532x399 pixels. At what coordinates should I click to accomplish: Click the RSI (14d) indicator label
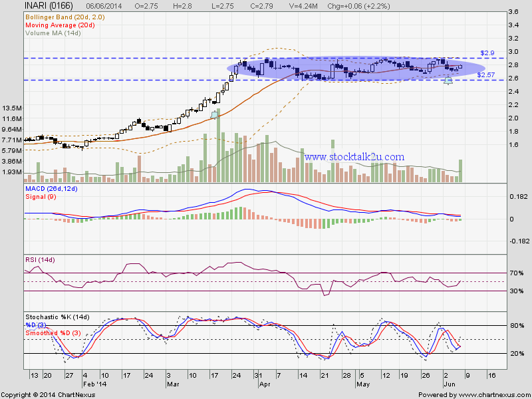[40, 260]
